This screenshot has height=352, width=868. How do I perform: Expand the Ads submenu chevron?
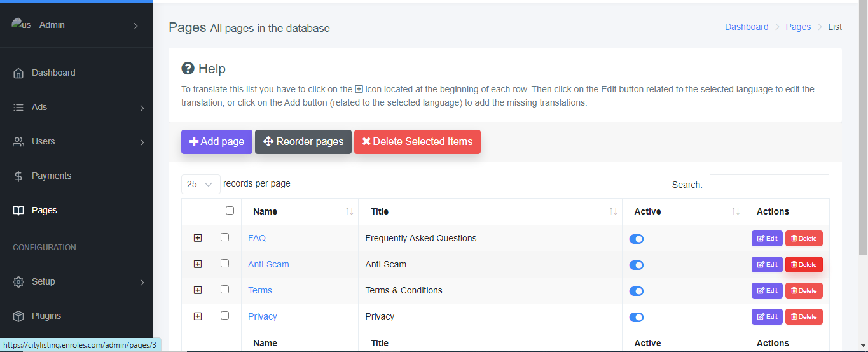click(142, 108)
